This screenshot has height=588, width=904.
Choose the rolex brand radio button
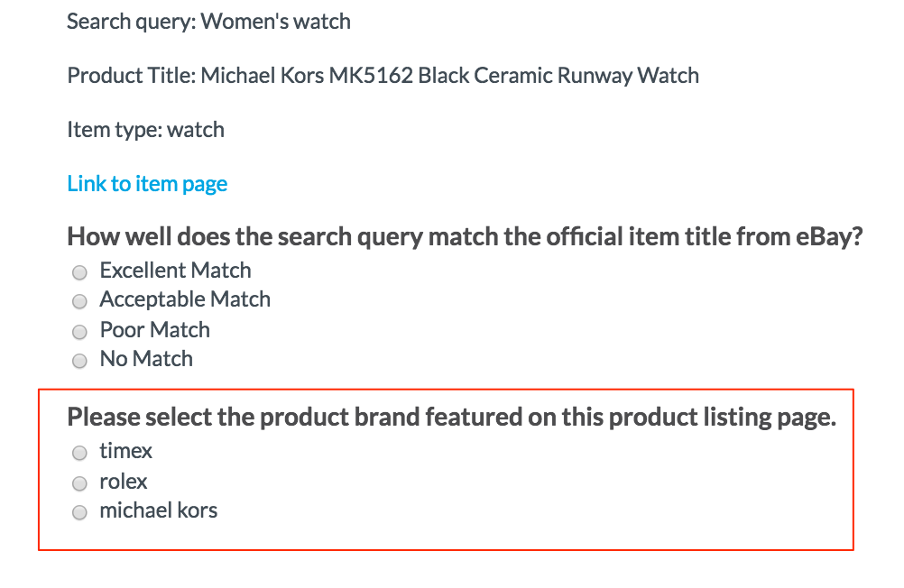(79, 483)
